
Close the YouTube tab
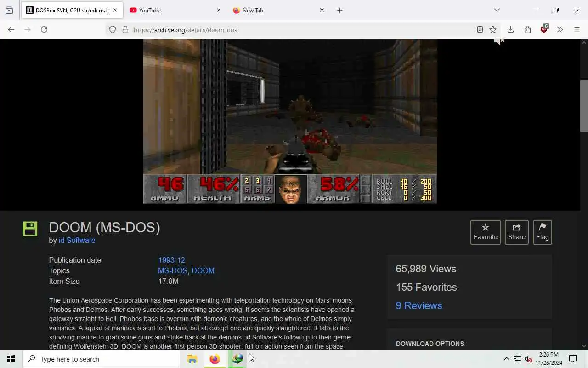tap(218, 10)
